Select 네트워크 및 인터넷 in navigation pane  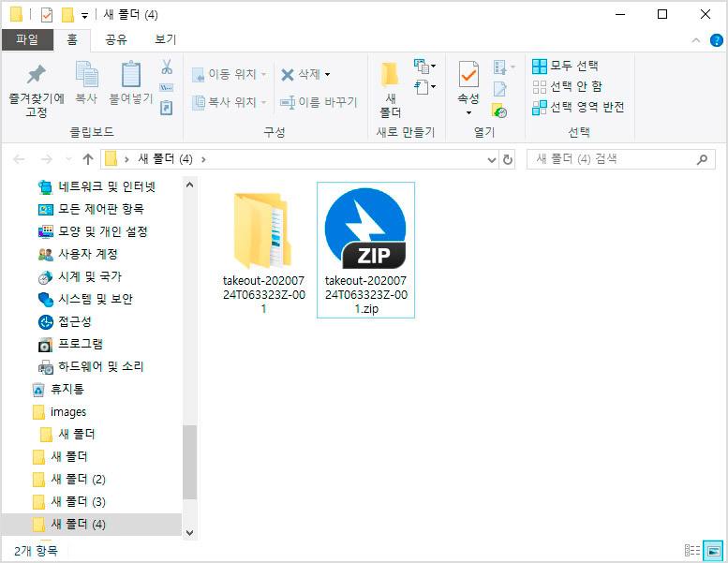coord(97,186)
